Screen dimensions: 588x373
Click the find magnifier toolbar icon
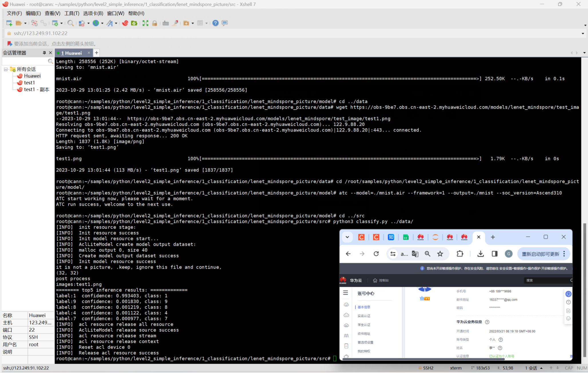coord(70,23)
